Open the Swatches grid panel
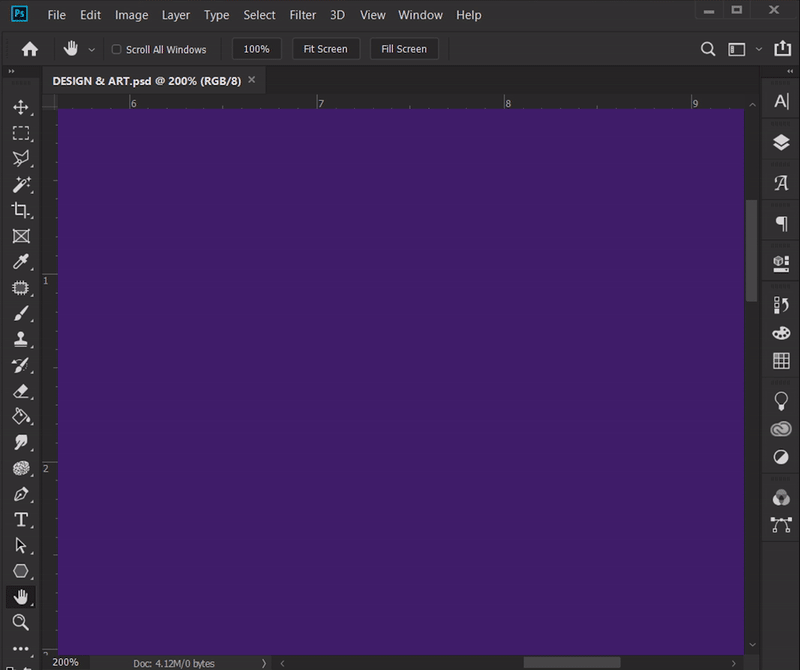 (x=781, y=361)
